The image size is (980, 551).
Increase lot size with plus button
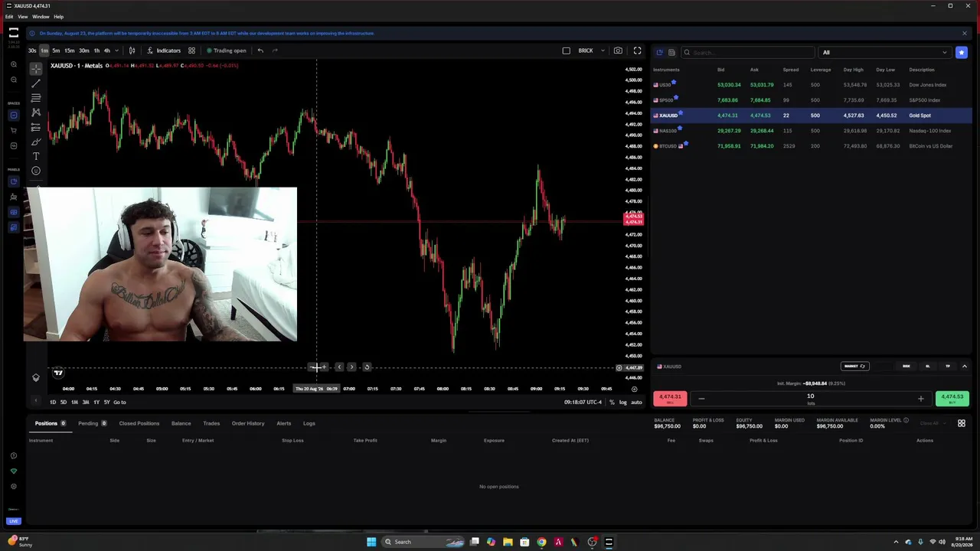tap(920, 399)
